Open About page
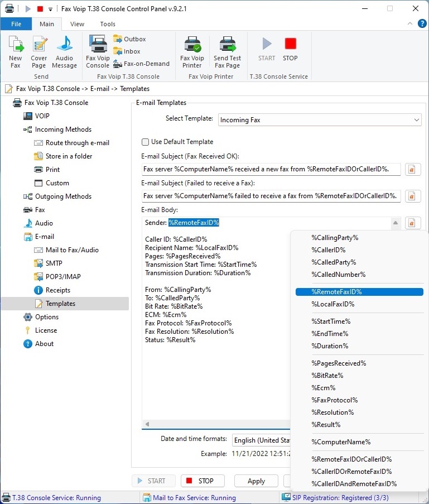The height and width of the screenshot is (504, 429). coord(44,344)
